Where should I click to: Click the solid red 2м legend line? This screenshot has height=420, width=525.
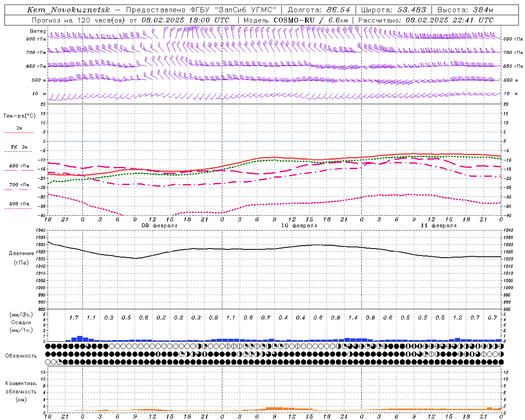coord(19,132)
